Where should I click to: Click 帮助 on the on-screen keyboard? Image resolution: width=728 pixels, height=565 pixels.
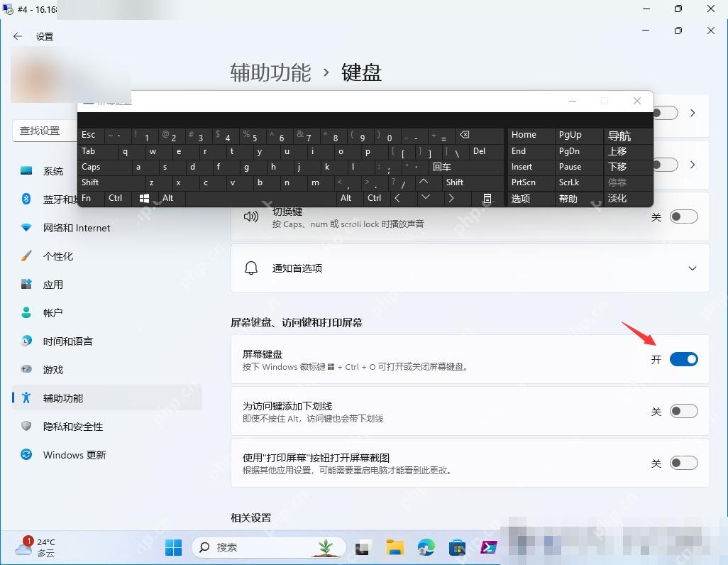pyautogui.click(x=578, y=199)
